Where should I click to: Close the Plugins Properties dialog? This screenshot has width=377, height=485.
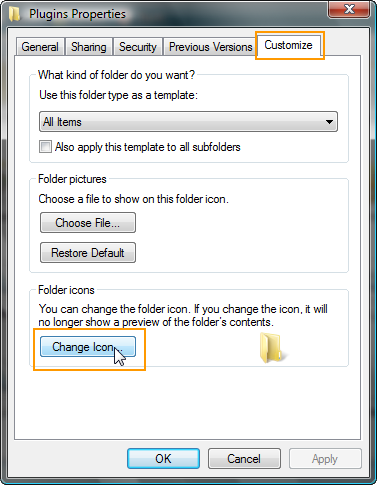click(x=349, y=9)
